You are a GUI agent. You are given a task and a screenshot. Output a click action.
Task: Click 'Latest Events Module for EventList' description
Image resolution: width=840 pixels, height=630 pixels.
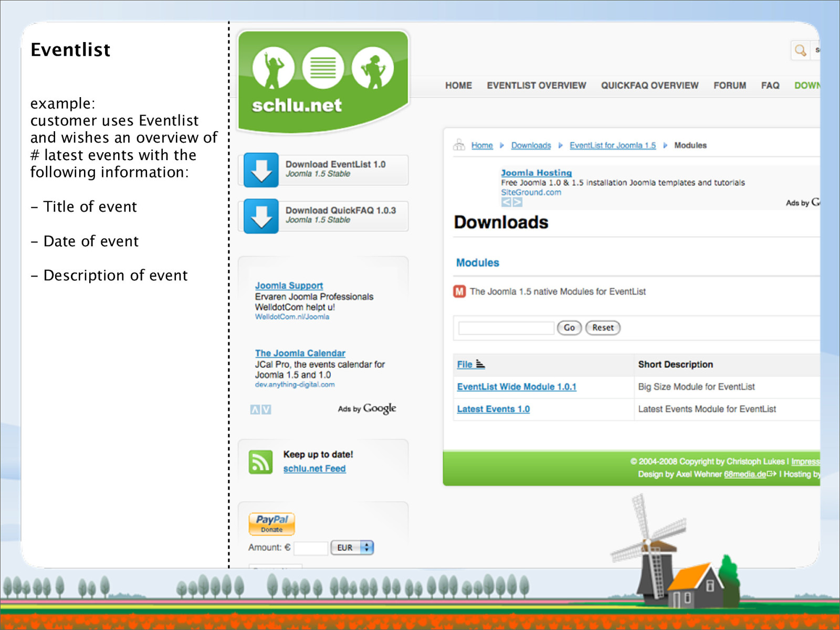coord(707,409)
